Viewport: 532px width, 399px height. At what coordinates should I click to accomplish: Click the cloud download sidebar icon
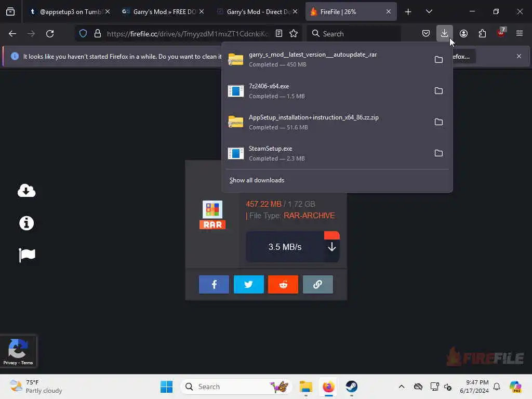point(26,191)
